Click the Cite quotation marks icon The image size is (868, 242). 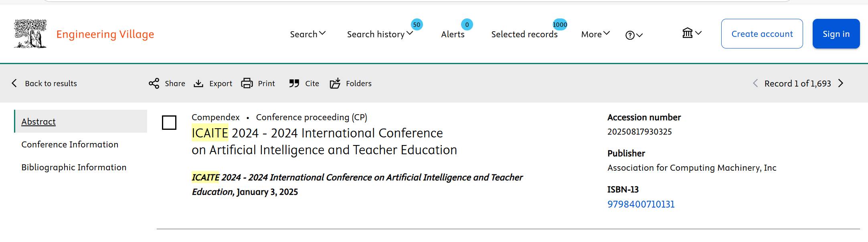tap(294, 83)
